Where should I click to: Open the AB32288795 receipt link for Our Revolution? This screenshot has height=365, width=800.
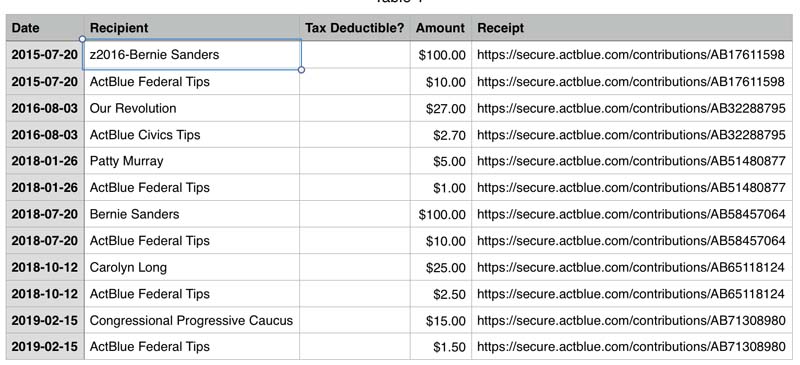(x=631, y=108)
